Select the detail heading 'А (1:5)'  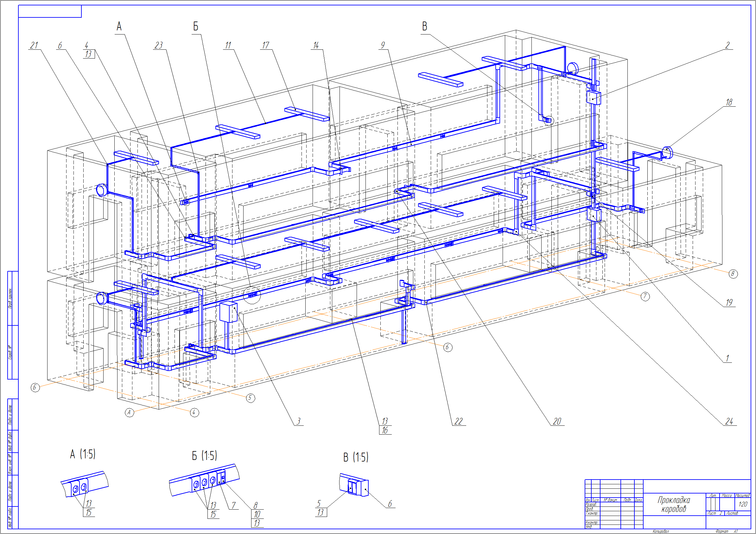(x=83, y=454)
